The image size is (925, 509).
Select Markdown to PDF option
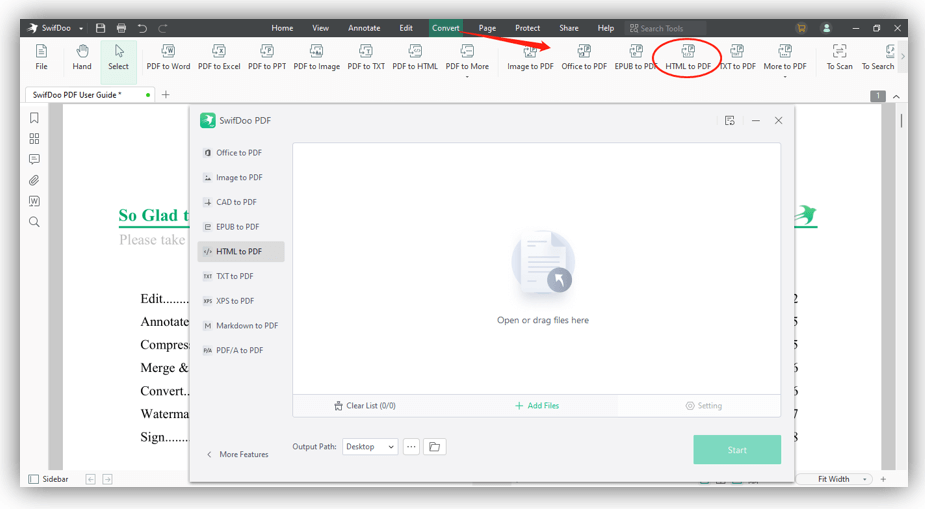point(241,326)
